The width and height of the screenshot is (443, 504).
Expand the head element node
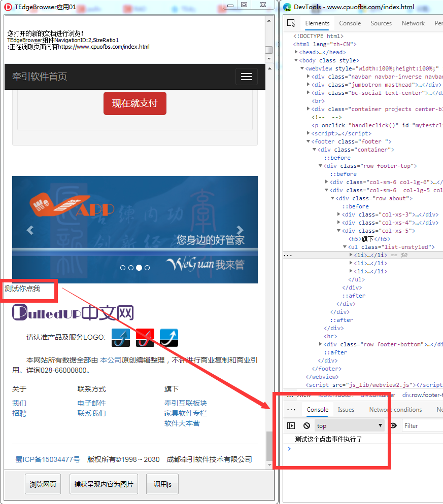[296, 52]
